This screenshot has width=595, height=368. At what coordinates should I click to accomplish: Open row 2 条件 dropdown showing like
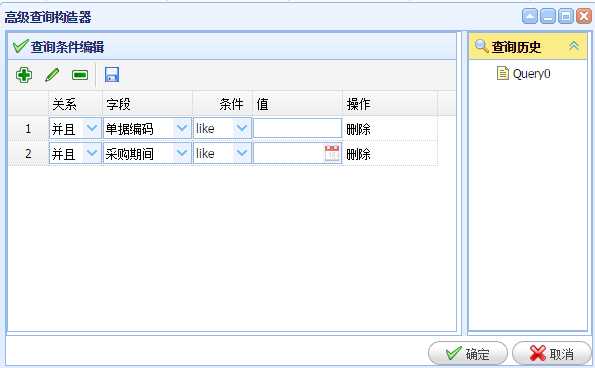click(242, 153)
